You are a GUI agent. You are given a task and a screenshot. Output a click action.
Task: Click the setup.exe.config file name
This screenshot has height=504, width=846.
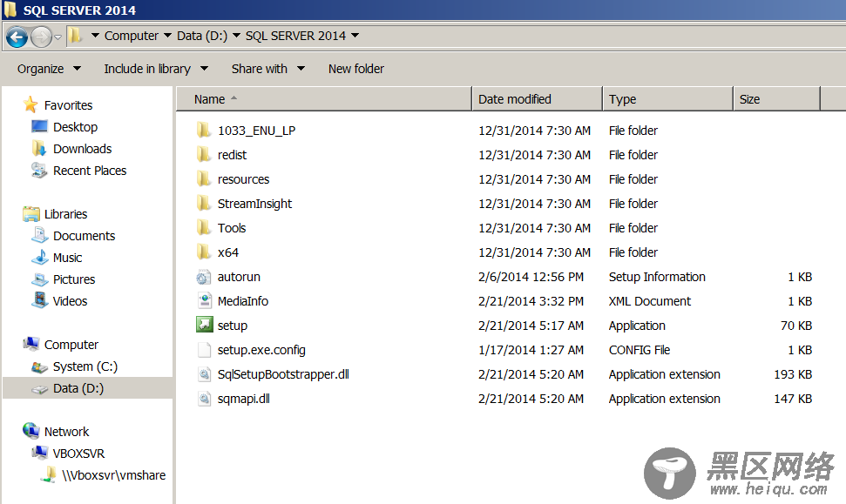click(261, 350)
